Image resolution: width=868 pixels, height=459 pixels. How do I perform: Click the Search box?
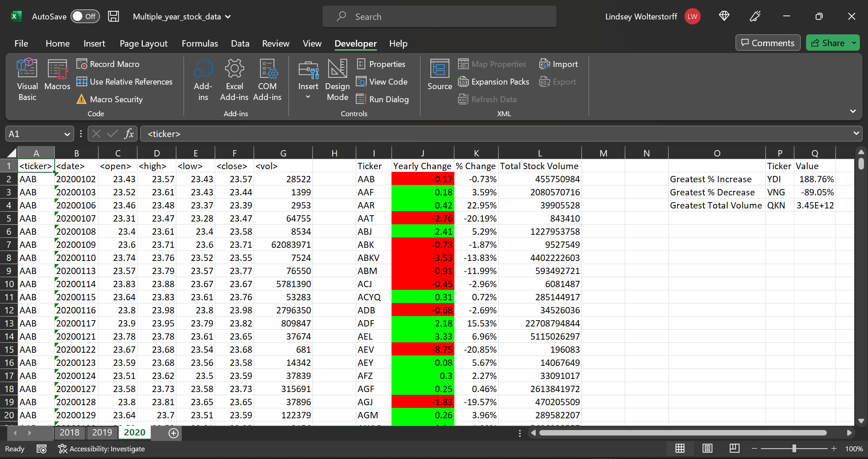point(439,17)
